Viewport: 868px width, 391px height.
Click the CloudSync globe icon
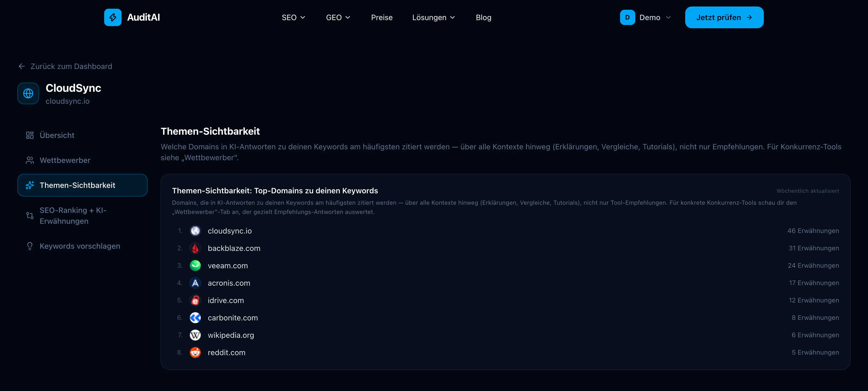tap(28, 93)
